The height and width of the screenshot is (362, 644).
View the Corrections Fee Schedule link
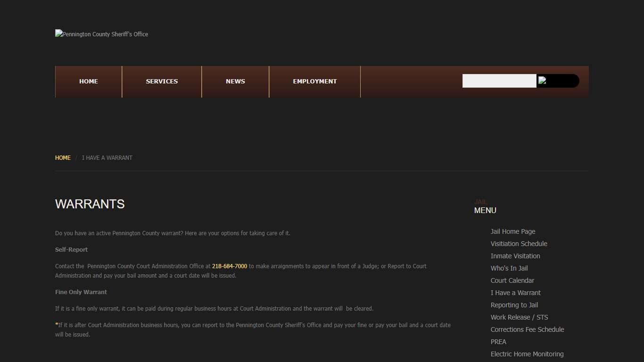527,329
